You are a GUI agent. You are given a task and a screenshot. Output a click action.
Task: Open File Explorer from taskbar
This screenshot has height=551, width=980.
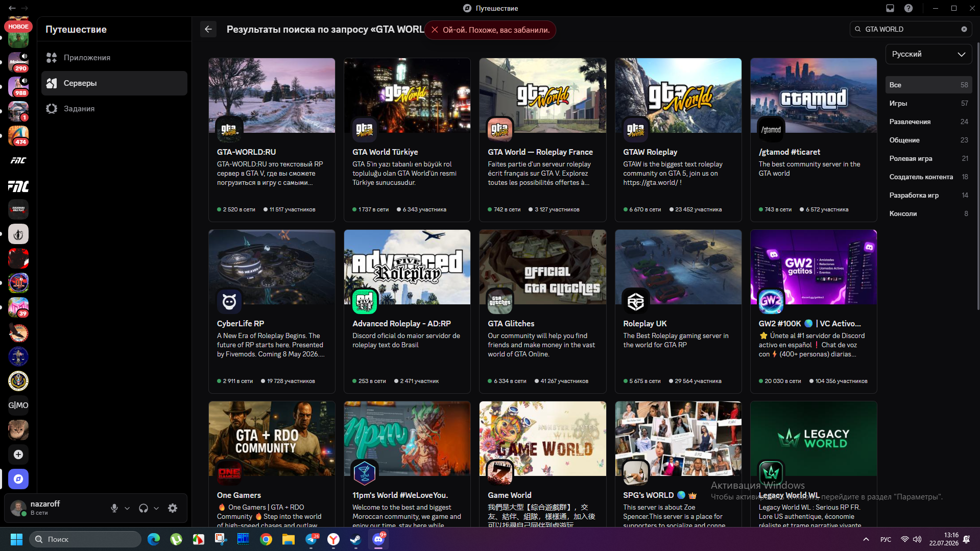(x=289, y=539)
